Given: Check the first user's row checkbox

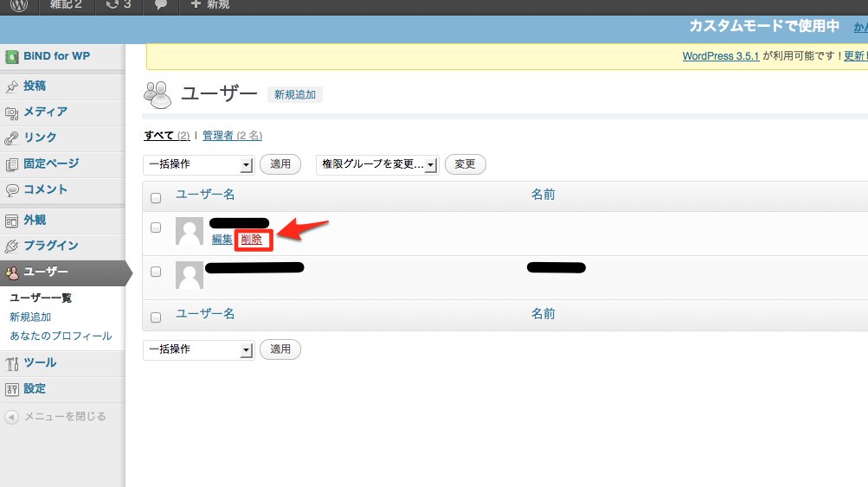Looking at the screenshot, I should pyautogui.click(x=156, y=227).
